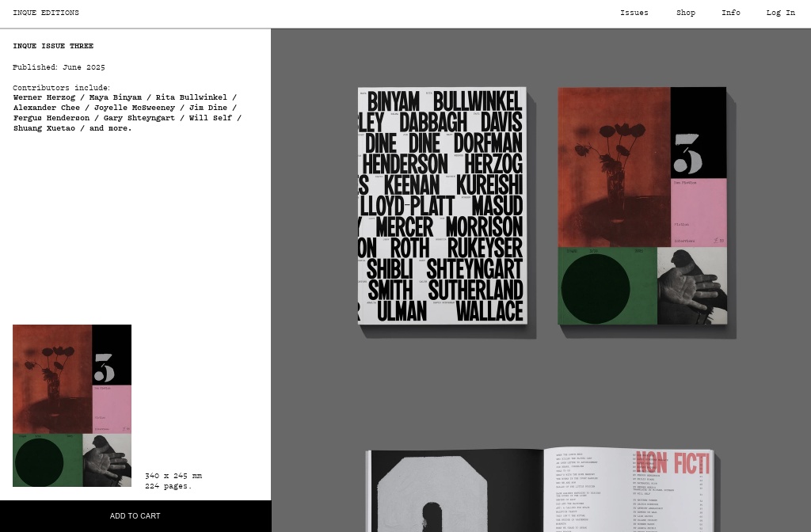Open the Issues menu item
This screenshot has width=811, height=532.
pos(634,13)
